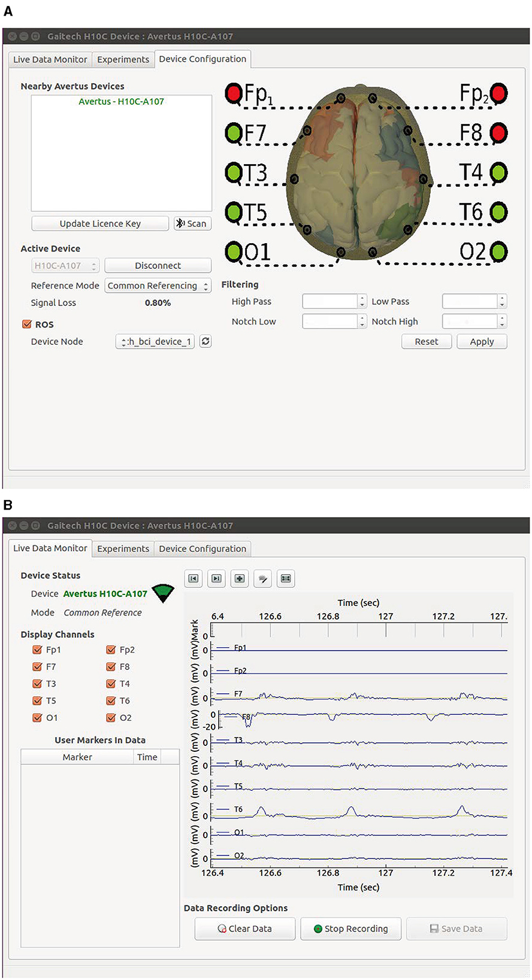Click the Stop Recording button
This screenshot has height=980, width=532.
coord(351,929)
